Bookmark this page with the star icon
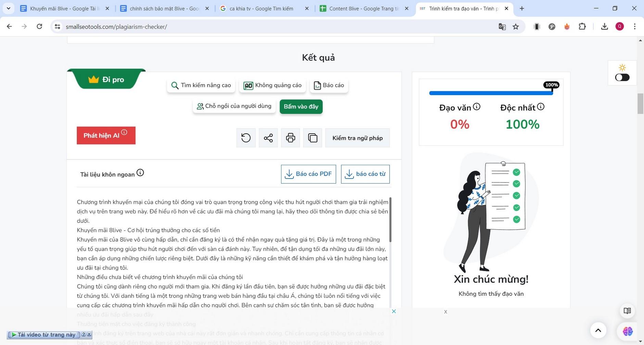644x345 pixels. tap(516, 27)
